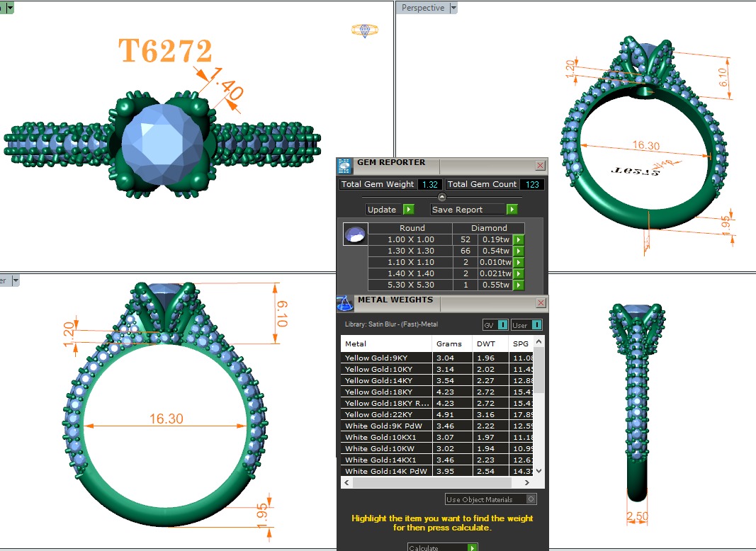Click the metal list horizontal scrollbar

click(x=438, y=482)
